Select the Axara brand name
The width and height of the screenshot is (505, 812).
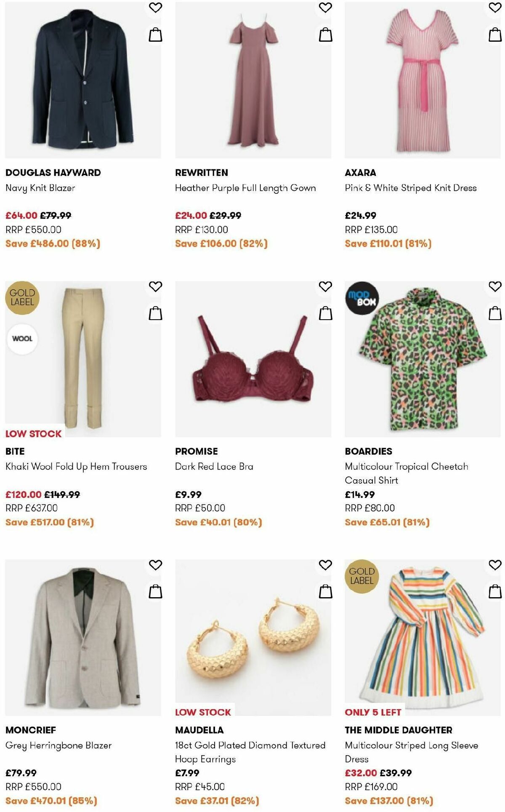coord(360,172)
